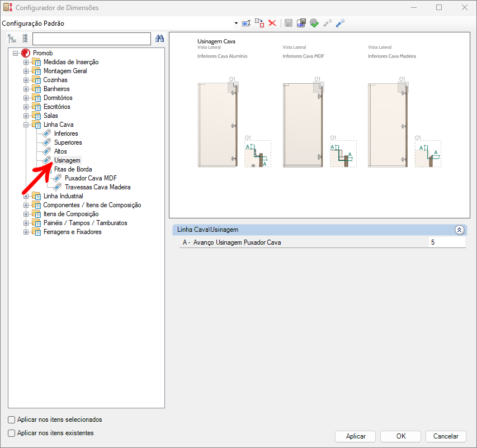Delete configuration with red X icon

(x=272, y=23)
